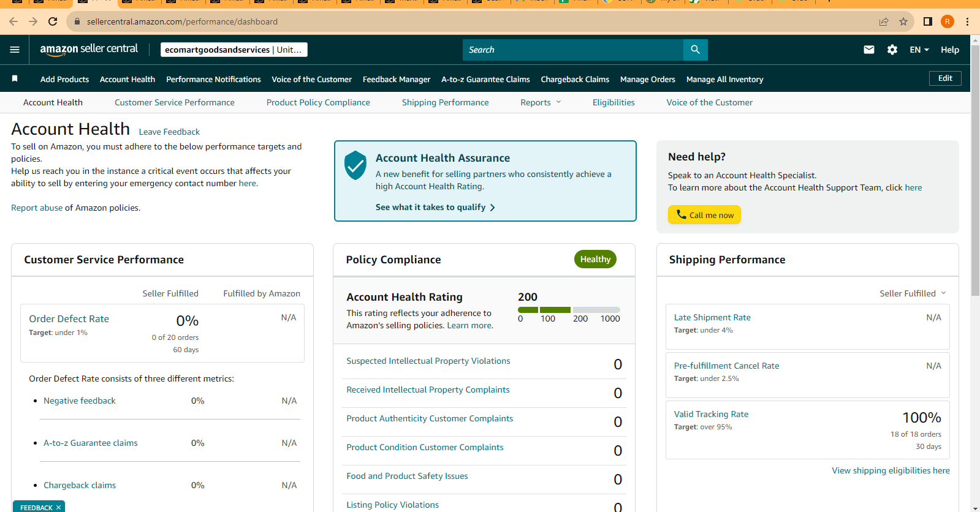Click the Account Health Rating progress bar

pyautogui.click(x=569, y=310)
